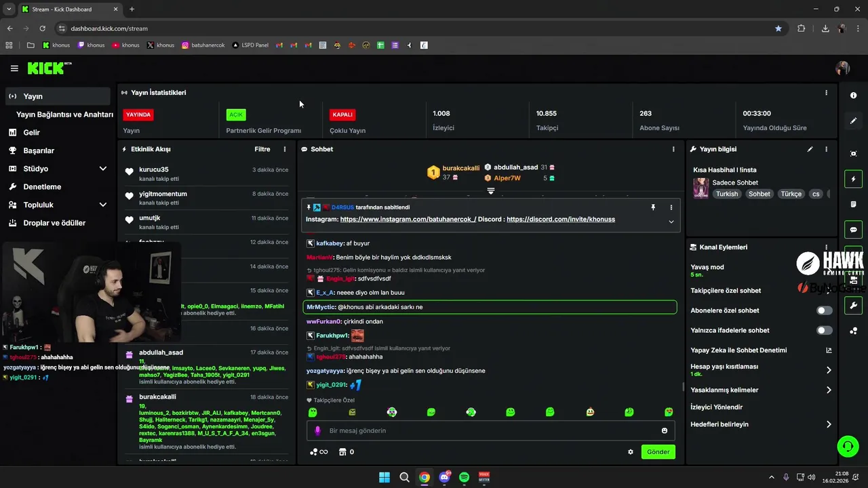Click the channel points dots icon in the right sidebar

(853, 331)
